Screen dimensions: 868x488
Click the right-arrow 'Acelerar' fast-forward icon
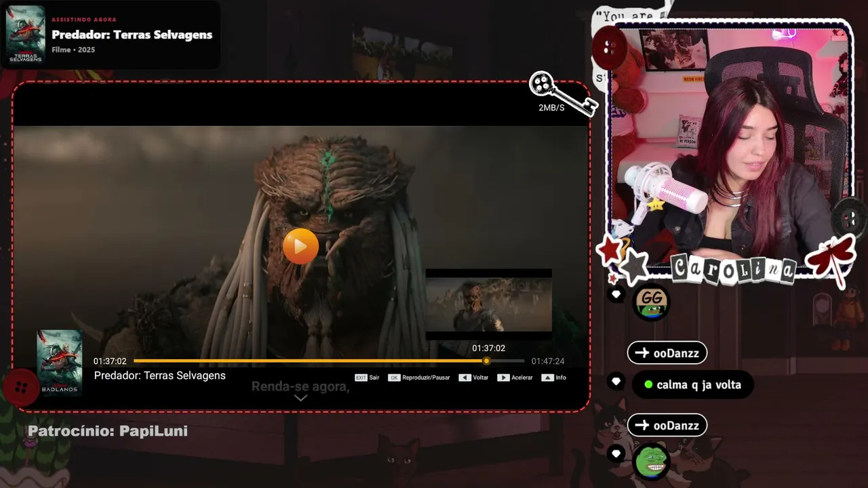point(503,378)
